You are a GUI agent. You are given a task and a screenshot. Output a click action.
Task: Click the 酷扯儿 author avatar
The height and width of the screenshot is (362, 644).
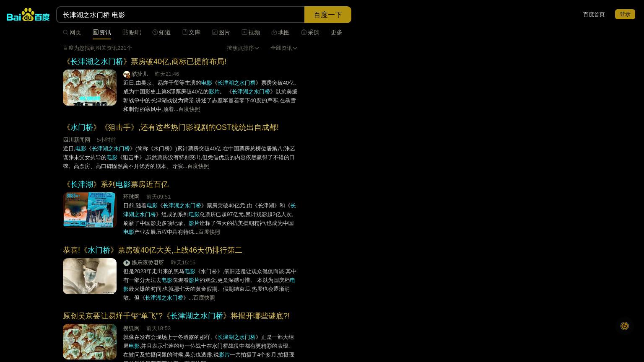[x=127, y=74]
